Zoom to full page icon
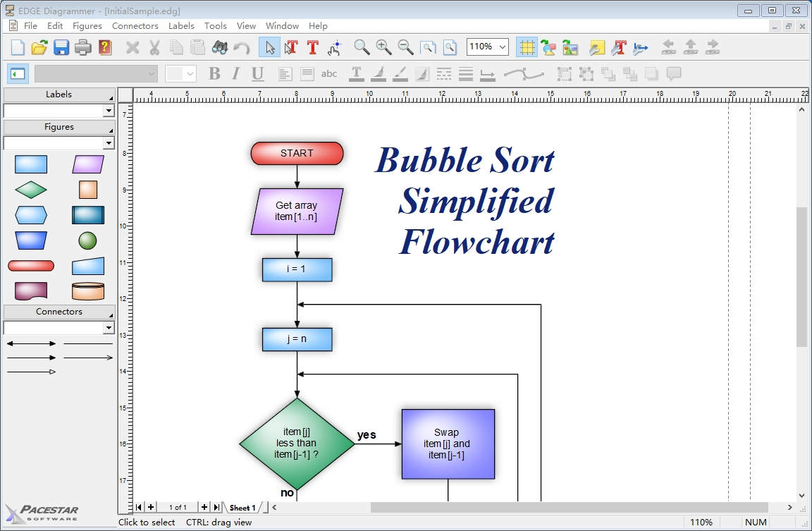The height and width of the screenshot is (531, 812). coord(450,48)
